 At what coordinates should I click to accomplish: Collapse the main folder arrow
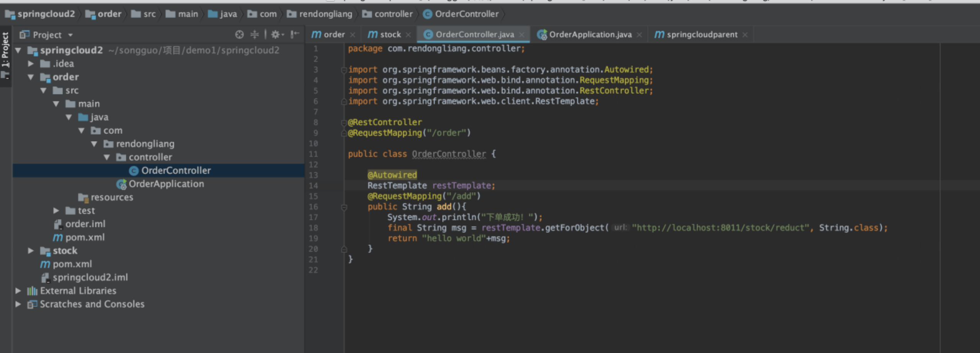(56, 104)
